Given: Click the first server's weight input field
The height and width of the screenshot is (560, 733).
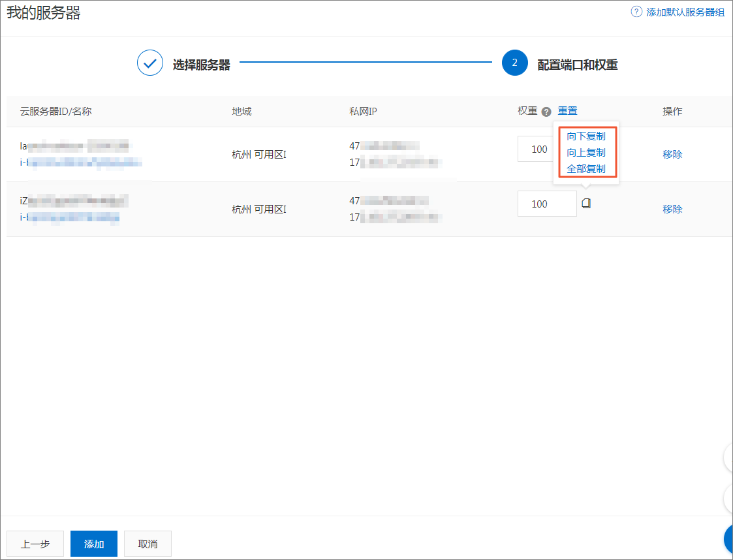Looking at the screenshot, I should point(536,149).
